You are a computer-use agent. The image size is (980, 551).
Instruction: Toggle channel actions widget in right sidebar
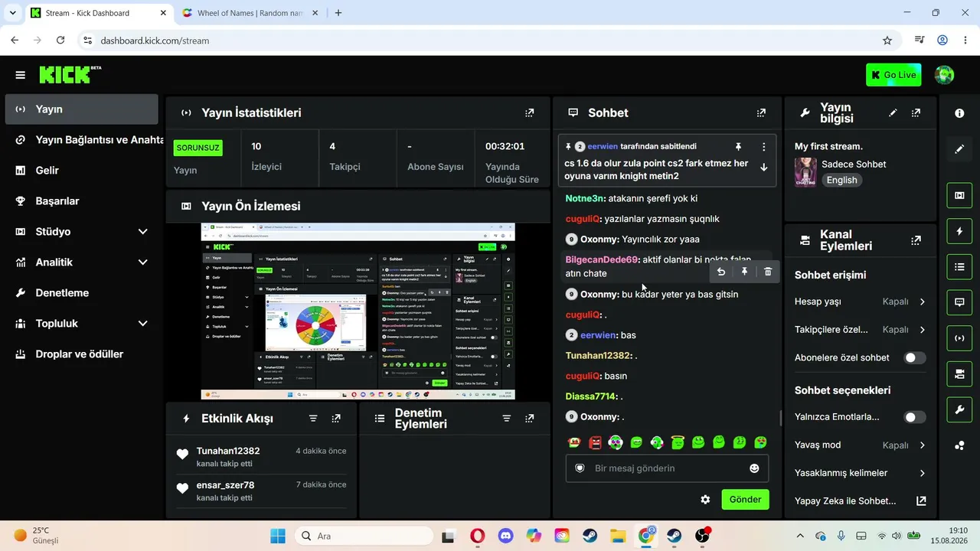click(x=959, y=374)
